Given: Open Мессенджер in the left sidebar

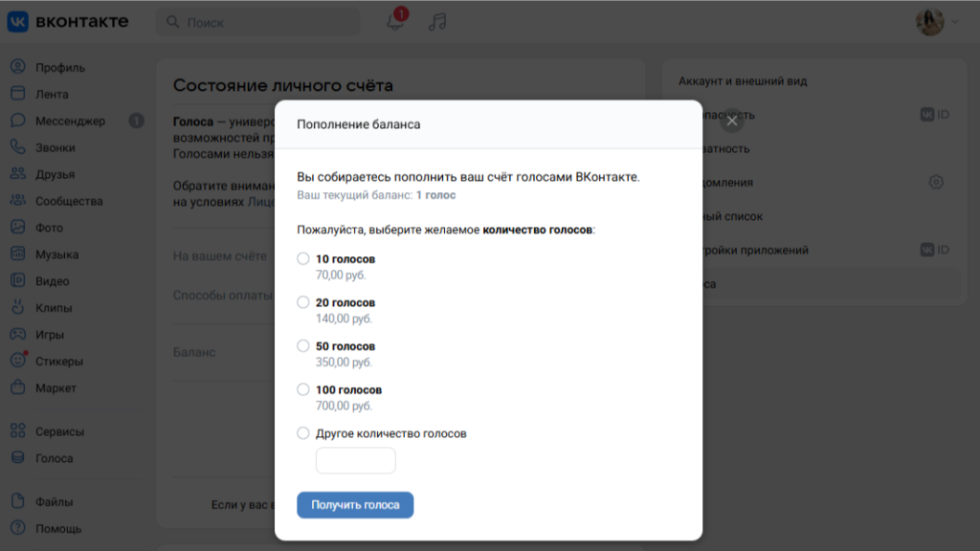Looking at the screenshot, I should [70, 121].
